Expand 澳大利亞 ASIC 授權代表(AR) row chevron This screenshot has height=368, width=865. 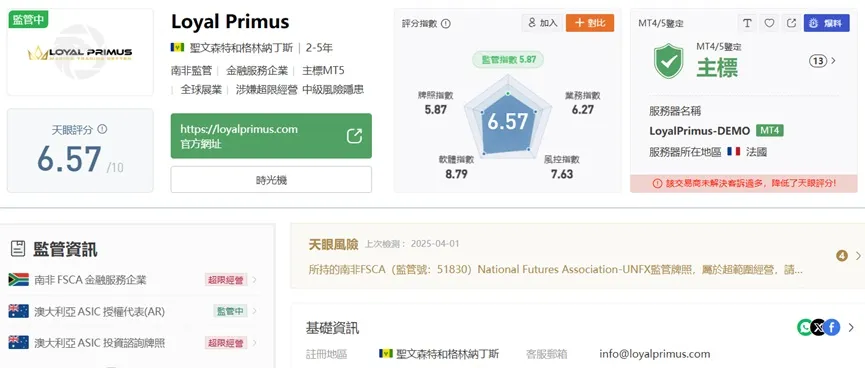pos(254,311)
